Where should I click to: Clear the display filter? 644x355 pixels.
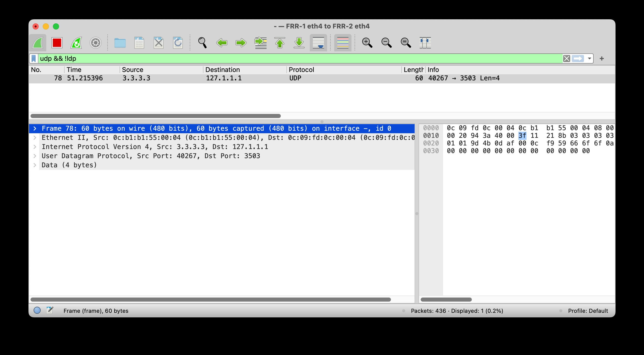[x=566, y=58]
